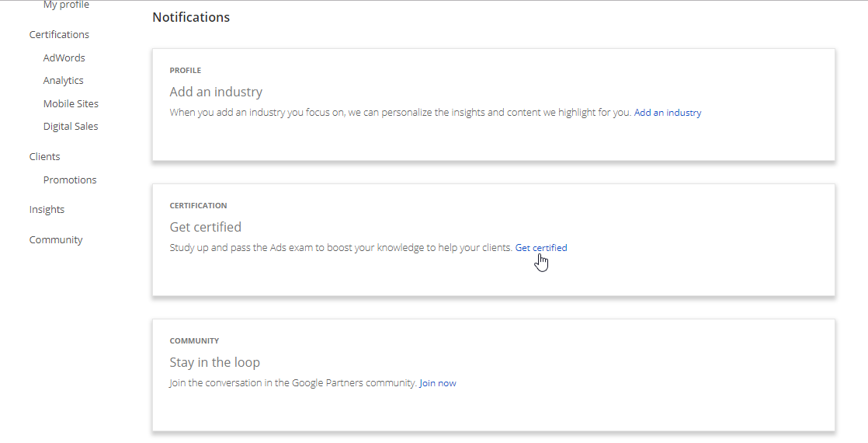
Task: Open Mobile Sites certification
Action: point(71,103)
